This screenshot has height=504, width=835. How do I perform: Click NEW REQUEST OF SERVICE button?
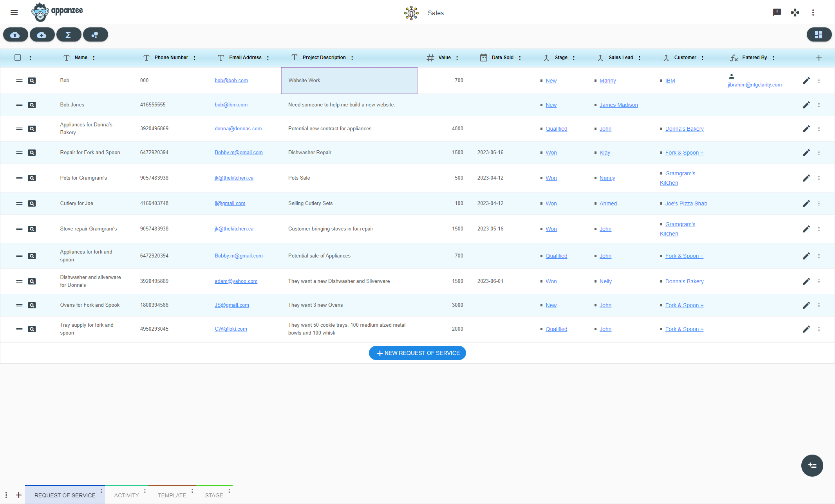(417, 353)
